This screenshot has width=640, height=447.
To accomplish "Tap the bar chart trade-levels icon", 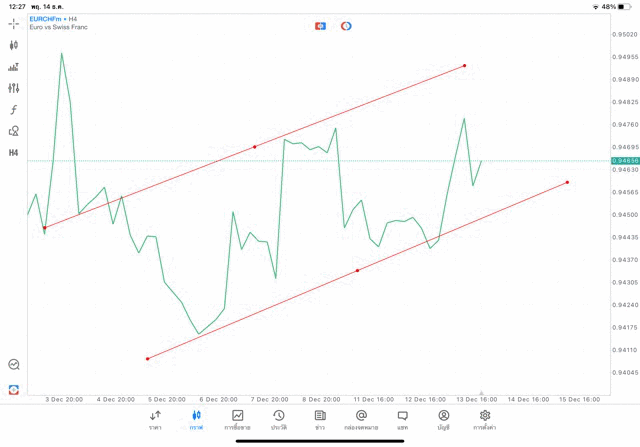I will 14,67.
